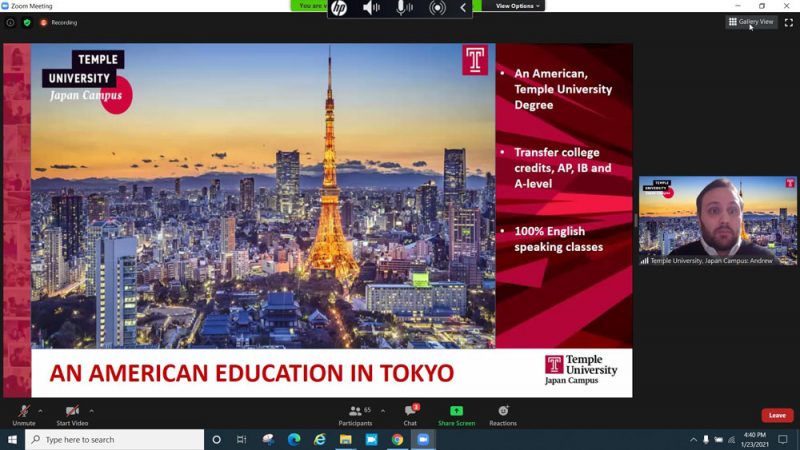The image size is (800, 450).
Task: Click the speaker volume icon in HP overlay
Action: click(x=371, y=8)
